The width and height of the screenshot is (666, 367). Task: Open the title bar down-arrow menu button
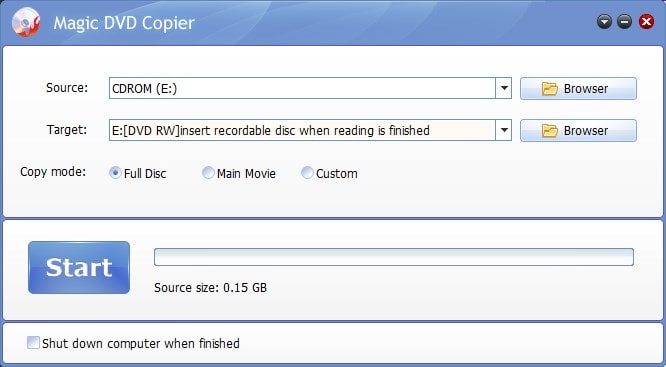pyautogui.click(x=604, y=22)
